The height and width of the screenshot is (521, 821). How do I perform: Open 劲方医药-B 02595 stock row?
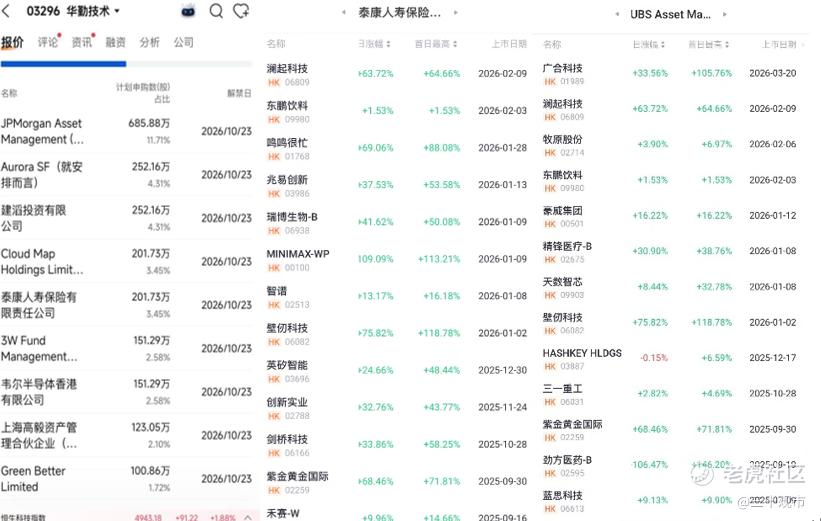(670, 465)
